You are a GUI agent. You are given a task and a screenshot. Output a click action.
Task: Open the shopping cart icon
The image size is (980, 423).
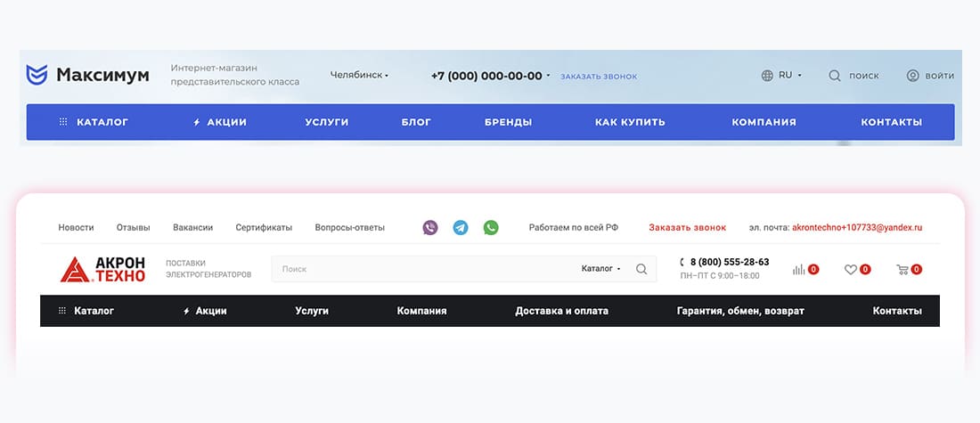(902, 269)
